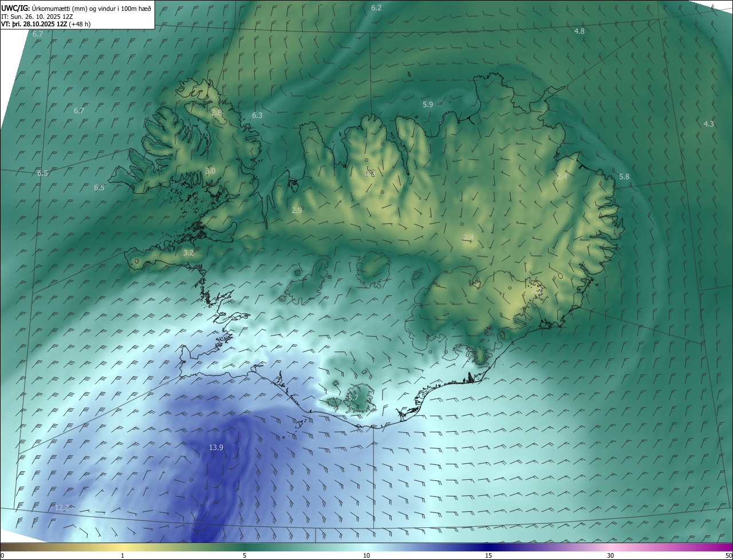Click the colorbar tick label 15
Viewport: 733px width, 560px height.
[x=488, y=555]
